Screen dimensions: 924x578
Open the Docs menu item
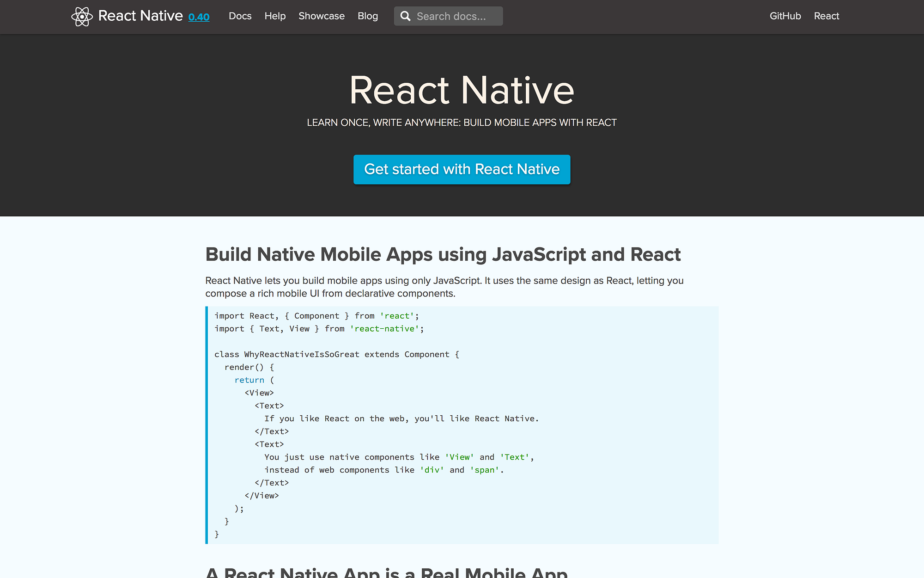click(240, 16)
